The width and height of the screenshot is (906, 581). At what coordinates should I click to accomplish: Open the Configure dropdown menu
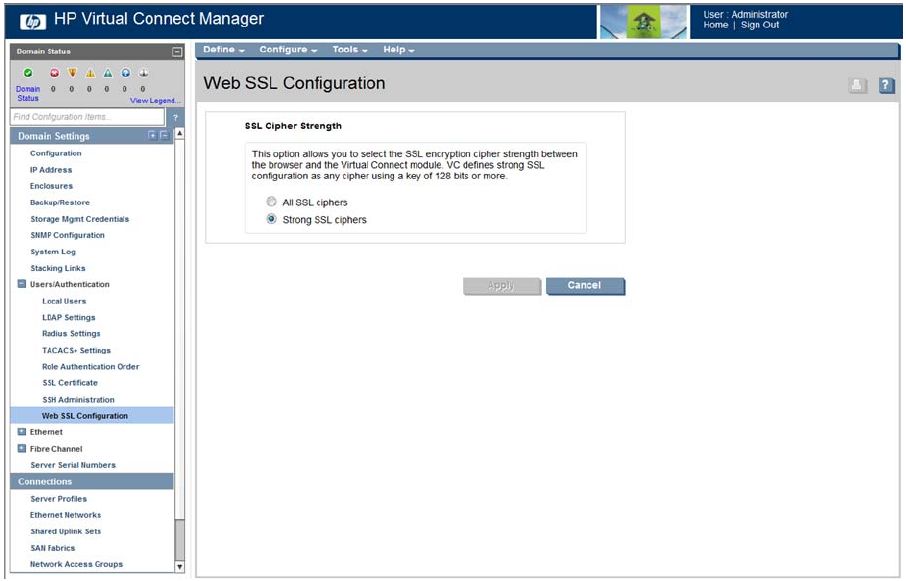pos(288,50)
